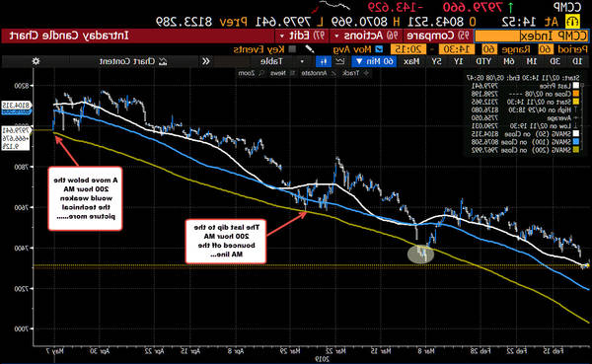Click the SMAVG (50) white swatch
The height and width of the screenshot is (364, 592).
(x=576, y=133)
